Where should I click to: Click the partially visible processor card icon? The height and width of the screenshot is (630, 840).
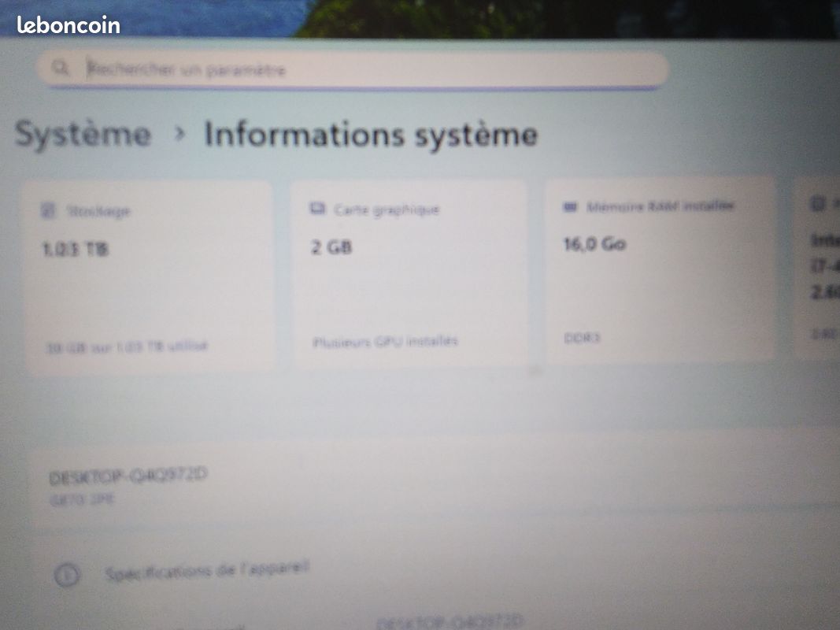tap(818, 203)
